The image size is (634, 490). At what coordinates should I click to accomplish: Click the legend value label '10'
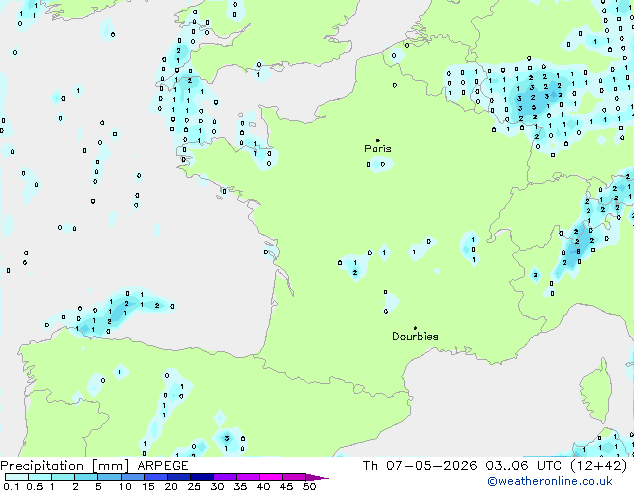[x=125, y=486]
